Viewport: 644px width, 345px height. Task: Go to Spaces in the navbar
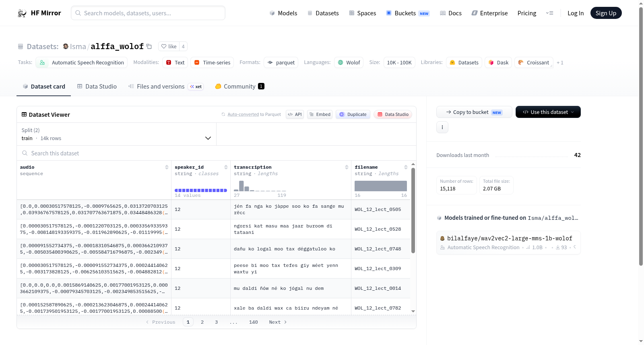(362, 13)
